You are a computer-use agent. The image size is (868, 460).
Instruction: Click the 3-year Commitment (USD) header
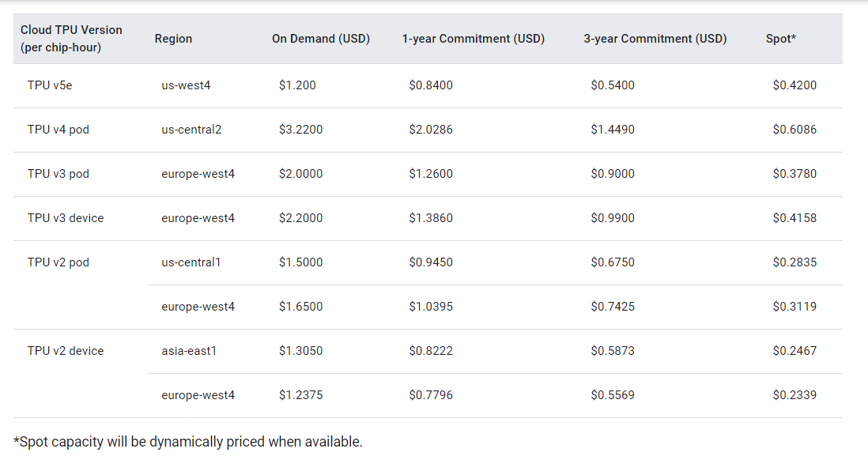655,39
